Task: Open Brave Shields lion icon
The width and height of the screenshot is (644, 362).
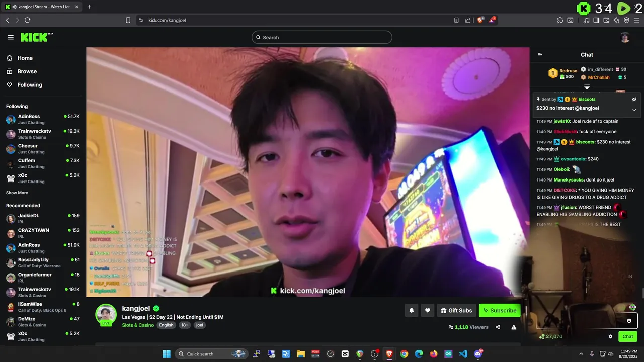Action: point(480,20)
